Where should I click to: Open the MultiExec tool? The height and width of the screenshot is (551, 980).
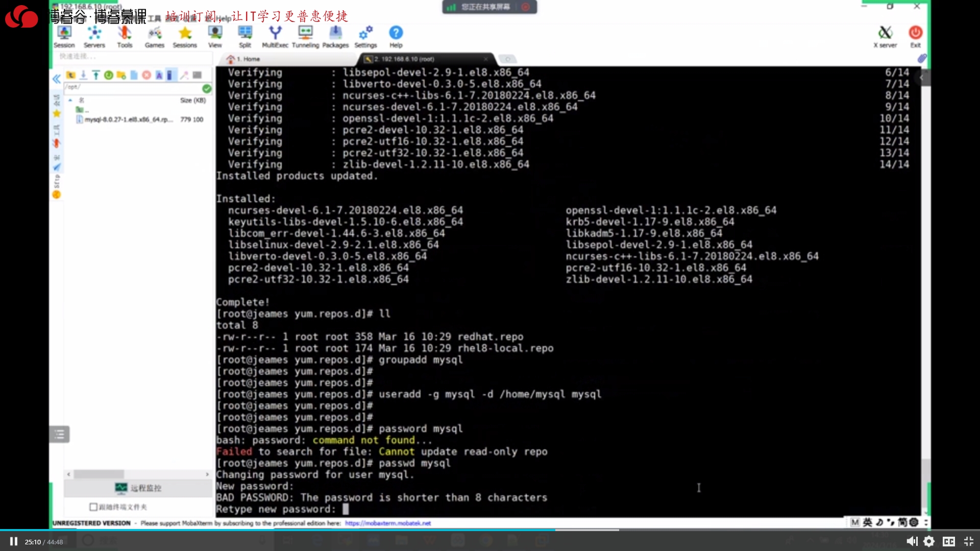pos(275,37)
